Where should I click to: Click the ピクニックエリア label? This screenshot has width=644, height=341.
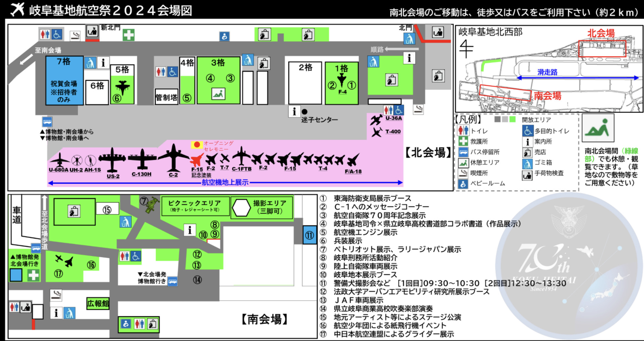194,203
